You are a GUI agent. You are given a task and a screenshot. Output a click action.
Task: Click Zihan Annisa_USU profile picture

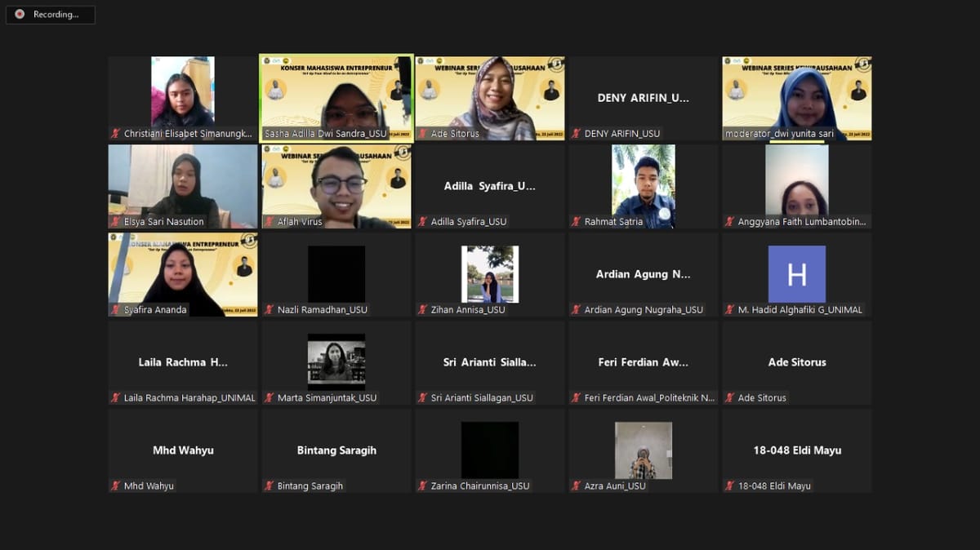(x=489, y=274)
